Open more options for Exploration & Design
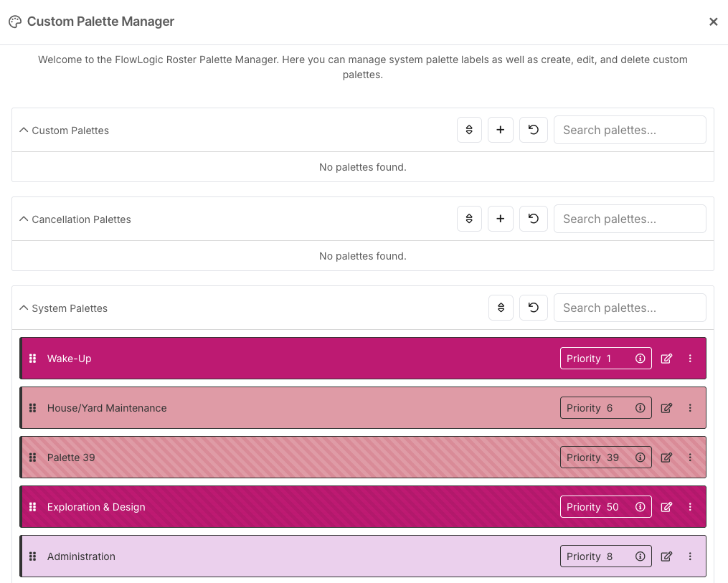Screen dimensions: 728x583 pyautogui.click(x=690, y=507)
